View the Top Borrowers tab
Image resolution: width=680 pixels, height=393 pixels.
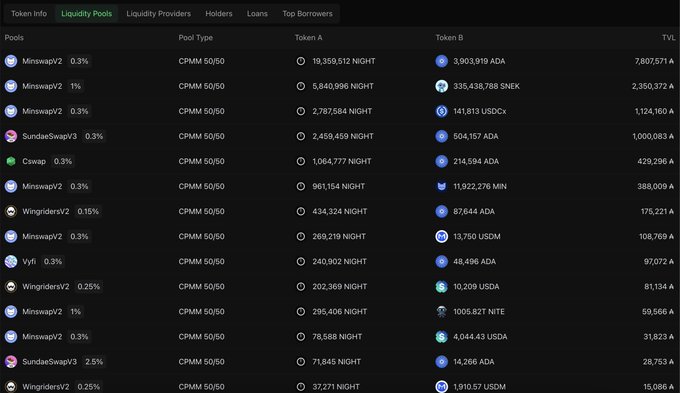[x=307, y=13]
